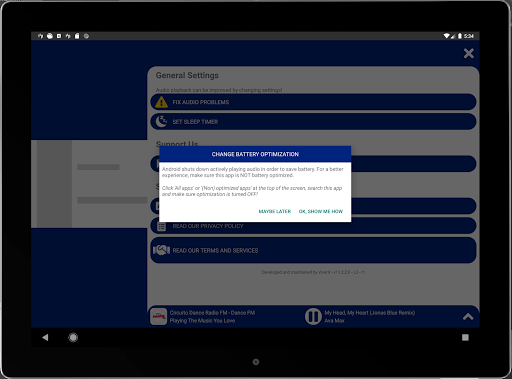The width and height of the screenshot is (512, 379).
Task: Choose MAYBE LATER in the dialog
Action: point(275,211)
